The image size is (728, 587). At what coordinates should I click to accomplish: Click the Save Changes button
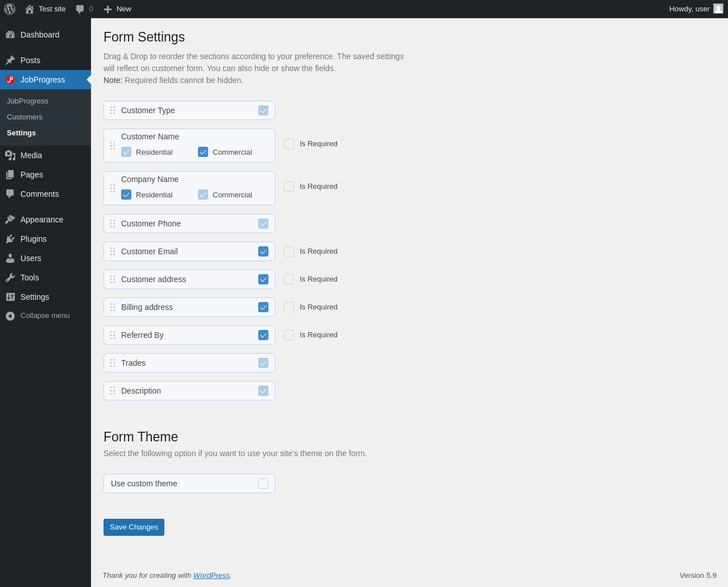point(134,527)
